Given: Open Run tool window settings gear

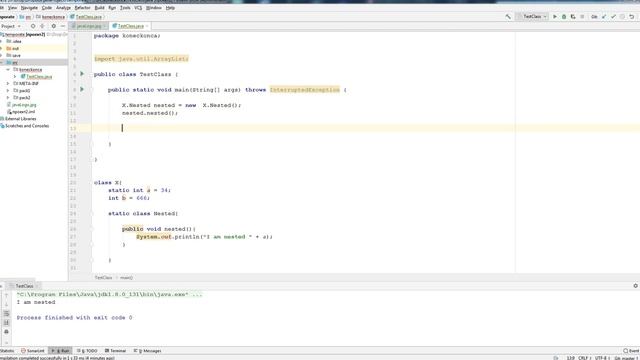Looking at the screenshot, I should click(x=636, y=286).
